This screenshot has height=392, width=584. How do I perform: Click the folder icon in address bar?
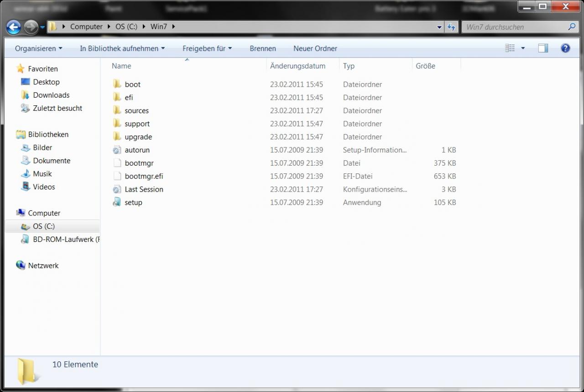[x=53, y=26]
